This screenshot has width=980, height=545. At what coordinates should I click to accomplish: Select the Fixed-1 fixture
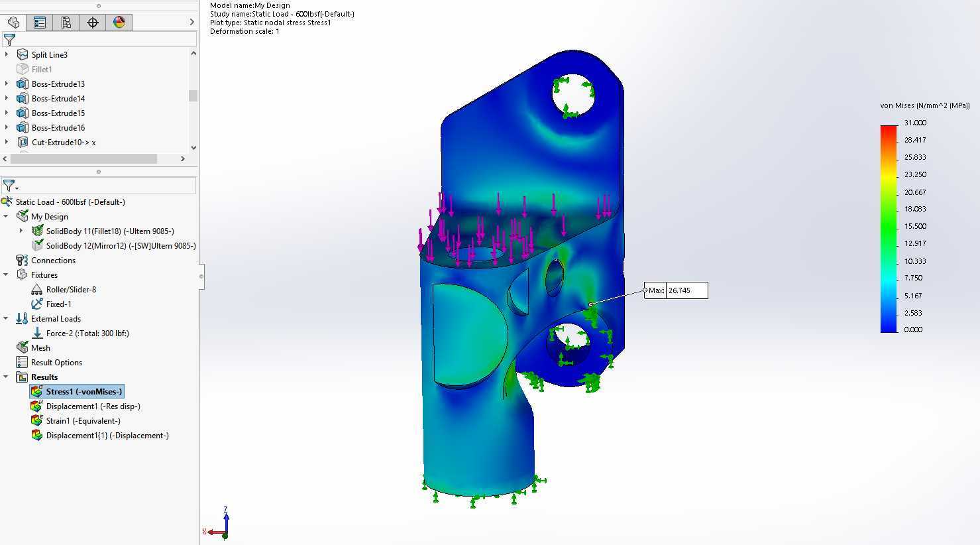tap(52, 304)
